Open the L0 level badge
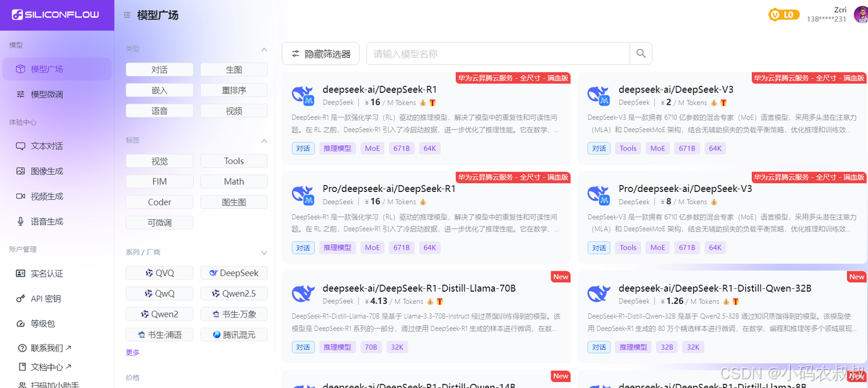 click(x=783, y=14)
